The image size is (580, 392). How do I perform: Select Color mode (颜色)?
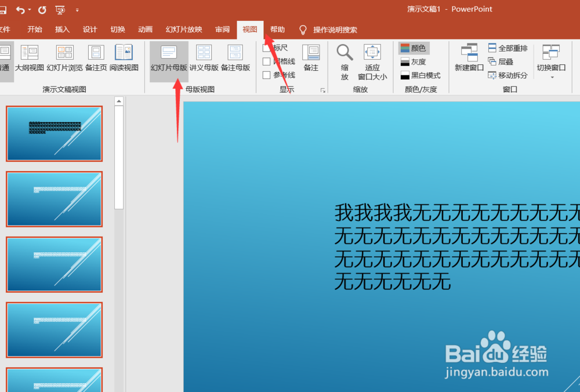414,48
